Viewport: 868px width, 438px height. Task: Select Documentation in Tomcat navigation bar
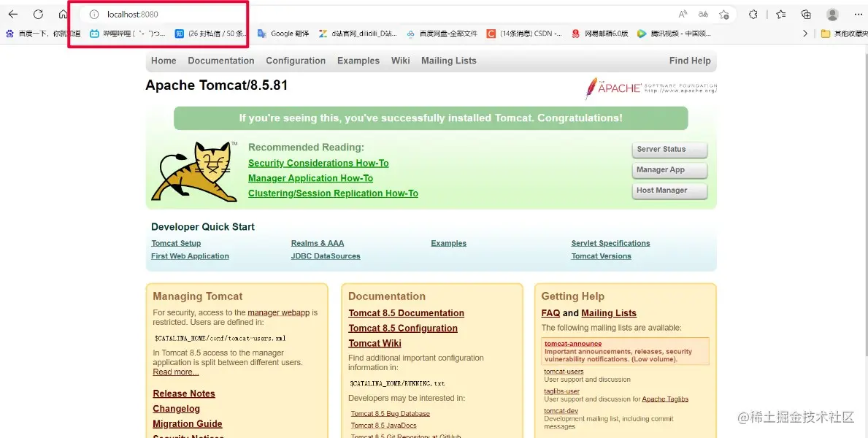click(221, 61)
